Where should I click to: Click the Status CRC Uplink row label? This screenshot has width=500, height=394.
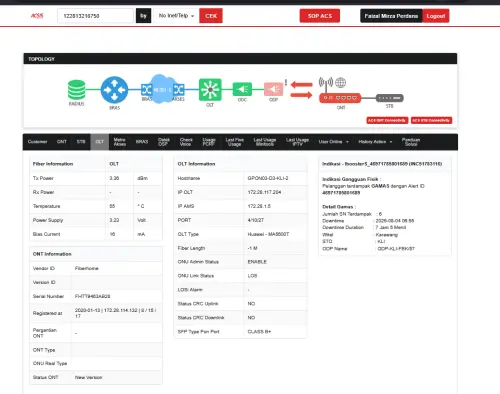198,304
